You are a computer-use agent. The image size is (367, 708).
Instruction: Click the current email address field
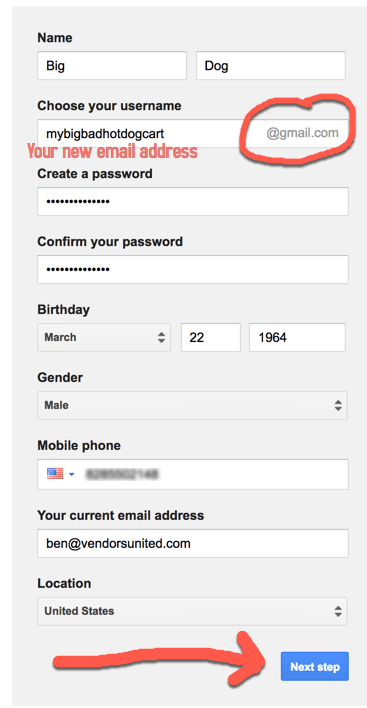click(x=193, y=543)
